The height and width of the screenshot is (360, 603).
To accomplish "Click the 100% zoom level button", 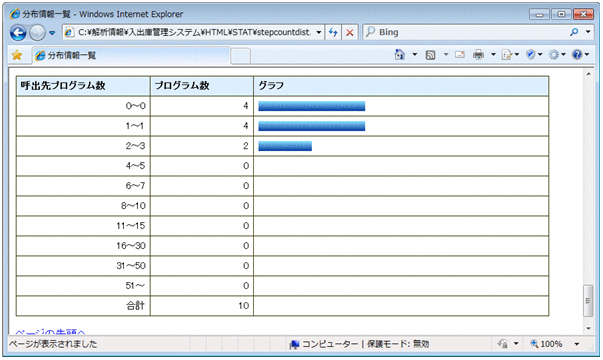I will pos(546,344).
